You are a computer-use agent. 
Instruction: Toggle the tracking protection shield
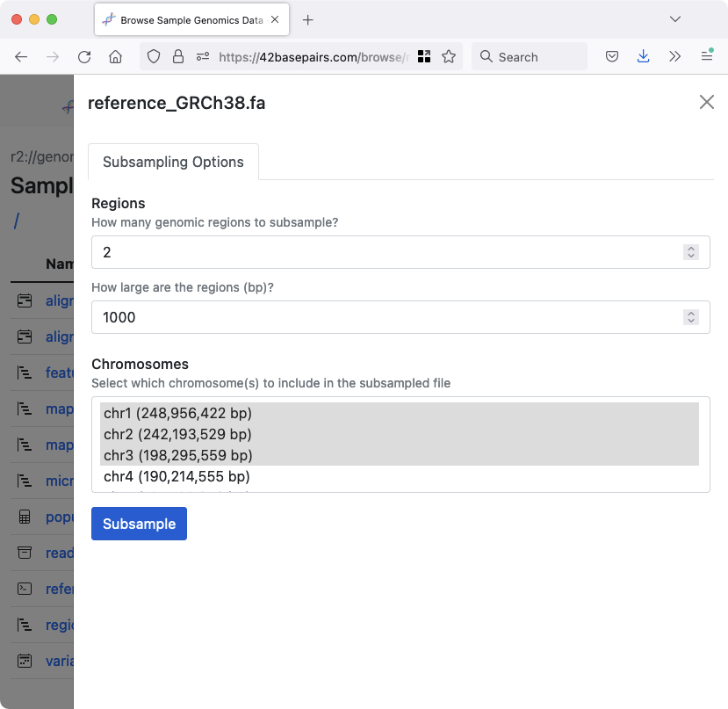click(x=153, y=55)
